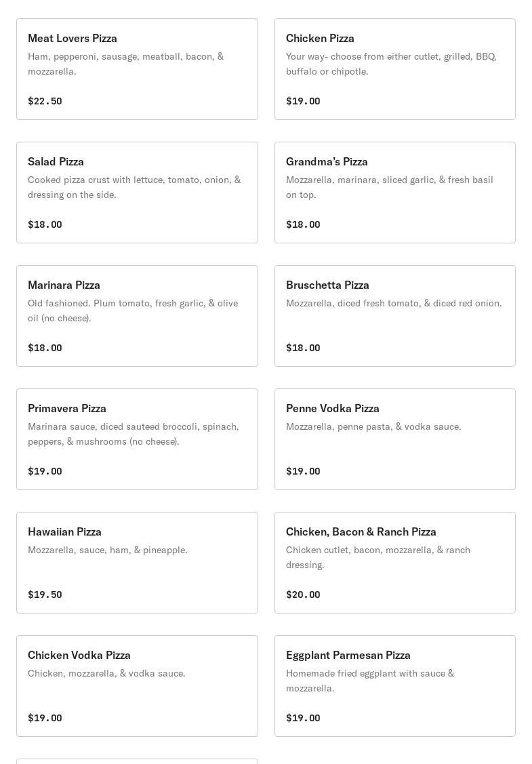532x764 pixels.
Task: Open the Penne Vodka Pizza item
Action: [x=394, y=439]
